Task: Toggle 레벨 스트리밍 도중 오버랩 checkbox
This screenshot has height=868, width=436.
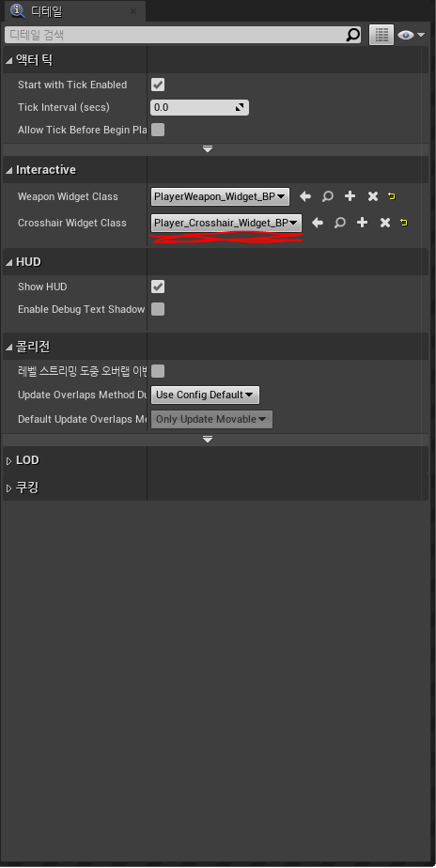Action: [158, 371]
